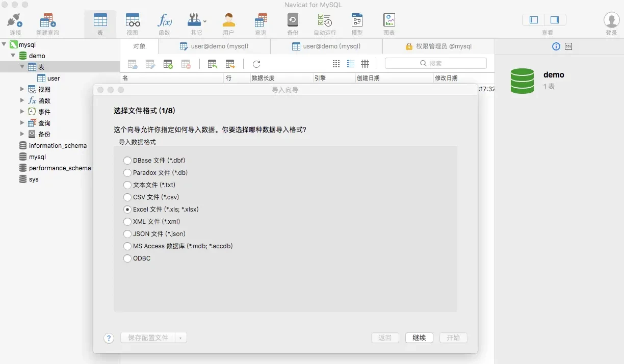Switch to the 对象 tab

(139, 46)
